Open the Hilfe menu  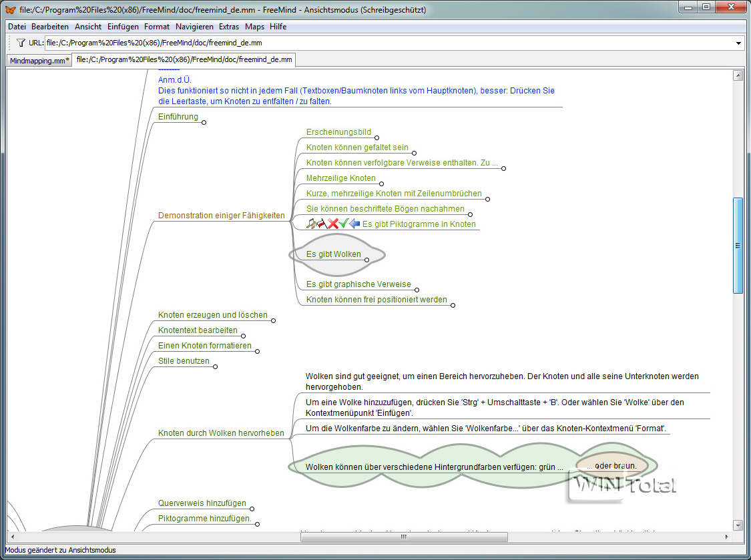(278, 27)
